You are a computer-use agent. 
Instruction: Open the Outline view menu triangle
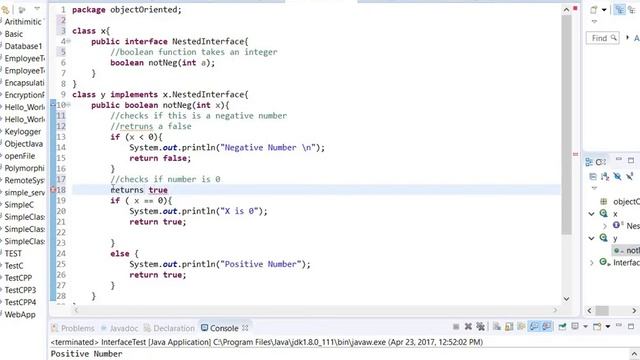point(594,188)
